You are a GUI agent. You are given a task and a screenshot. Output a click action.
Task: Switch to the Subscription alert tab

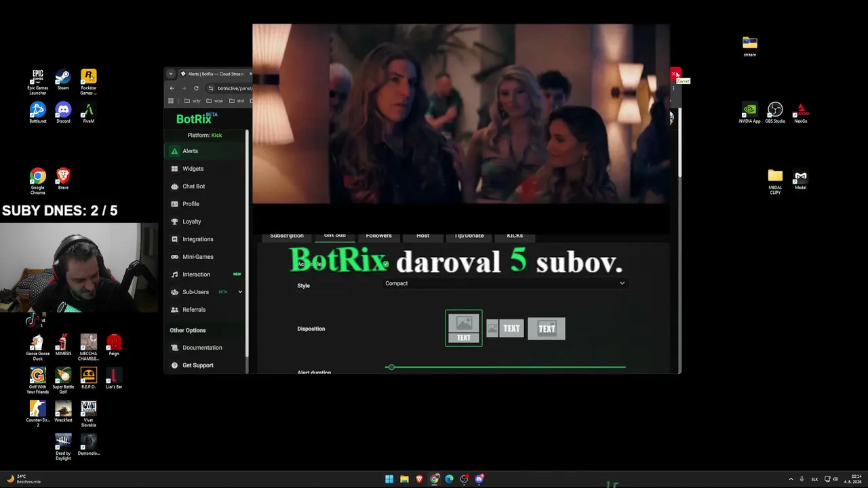287,236
